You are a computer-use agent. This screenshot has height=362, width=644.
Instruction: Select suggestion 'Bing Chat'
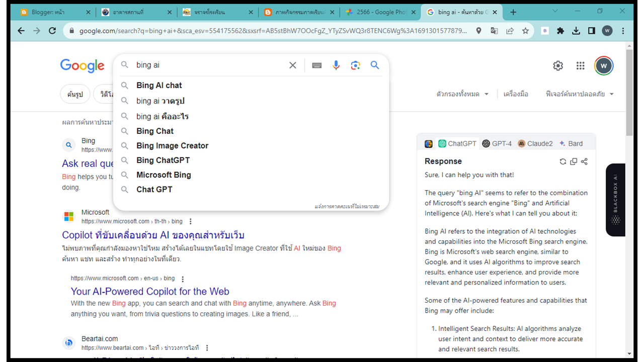[251, 131]
